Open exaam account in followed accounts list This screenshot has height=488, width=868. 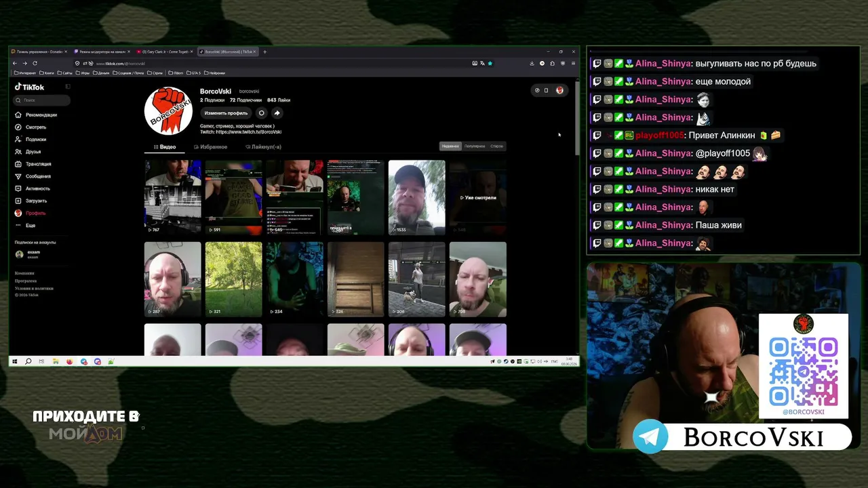coord(28,254)
